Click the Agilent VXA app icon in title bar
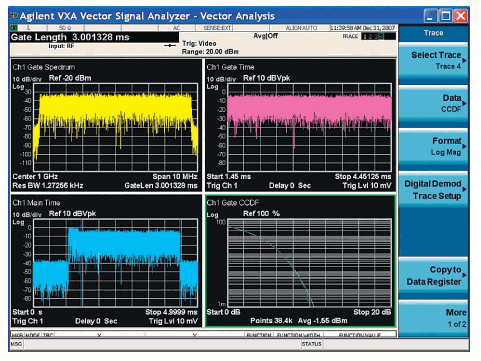 (x=14, y=15)
